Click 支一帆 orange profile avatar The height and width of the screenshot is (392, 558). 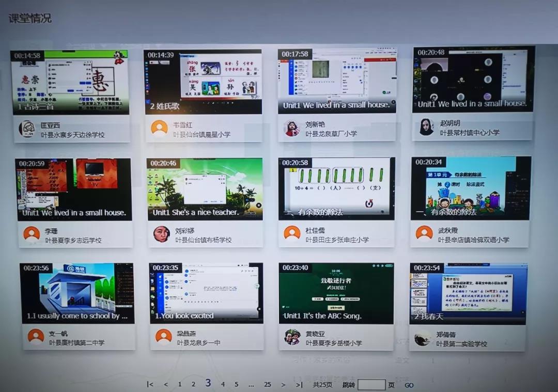(36, 337)
